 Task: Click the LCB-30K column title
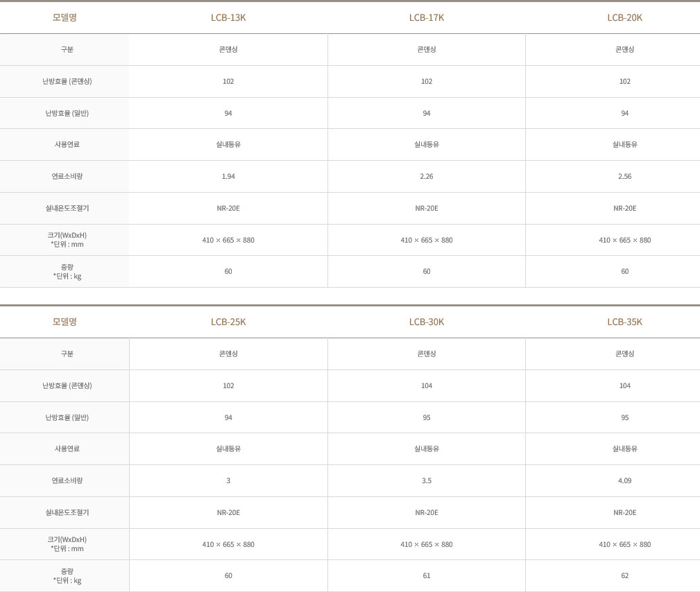tap(427, 322)
